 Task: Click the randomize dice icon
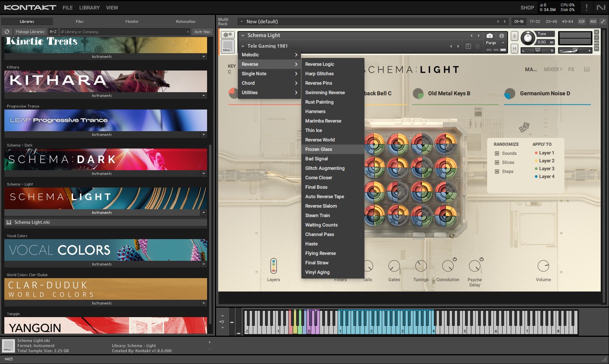coord(524,127)
